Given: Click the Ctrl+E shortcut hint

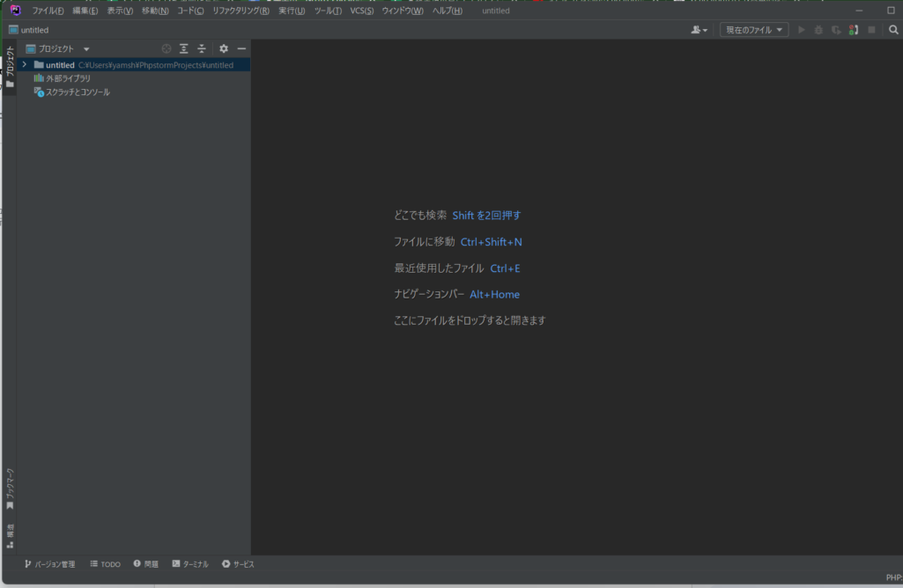Looking at the screenshot, I should pos(505,268).
